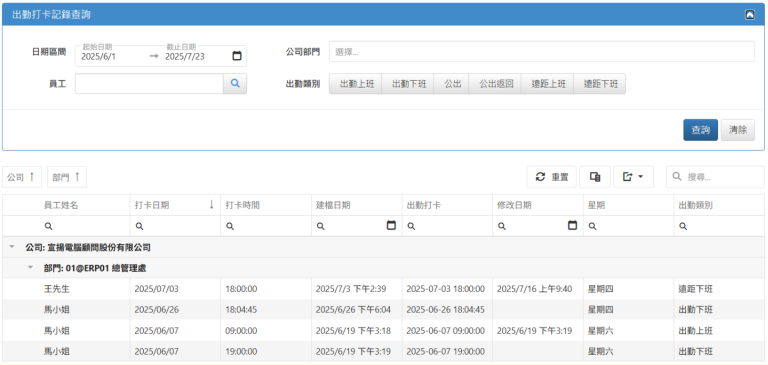Viewport: 768px width, 365px height.
Task: Sort by the 出勤打卡 column header
Action: [x=447, y=205]
